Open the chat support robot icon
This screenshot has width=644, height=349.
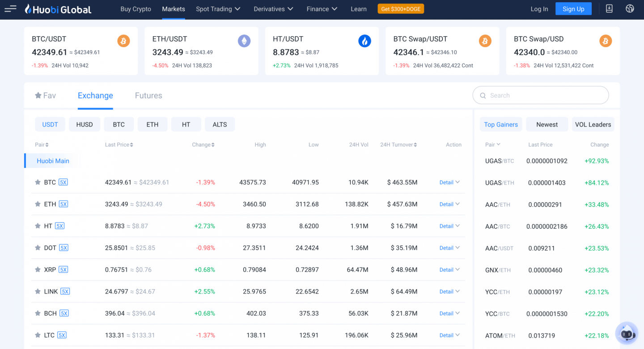pyautogui.click(x=627, y=333)
